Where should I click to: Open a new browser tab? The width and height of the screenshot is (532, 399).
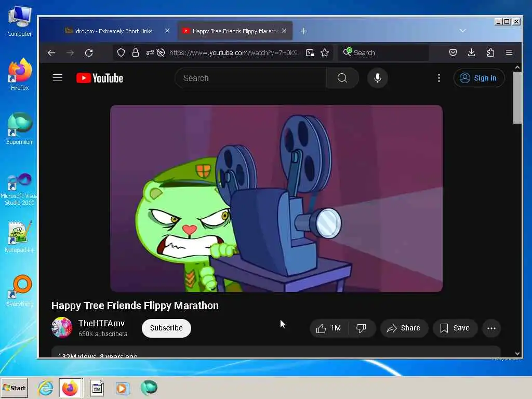click(x=303, y=31)
